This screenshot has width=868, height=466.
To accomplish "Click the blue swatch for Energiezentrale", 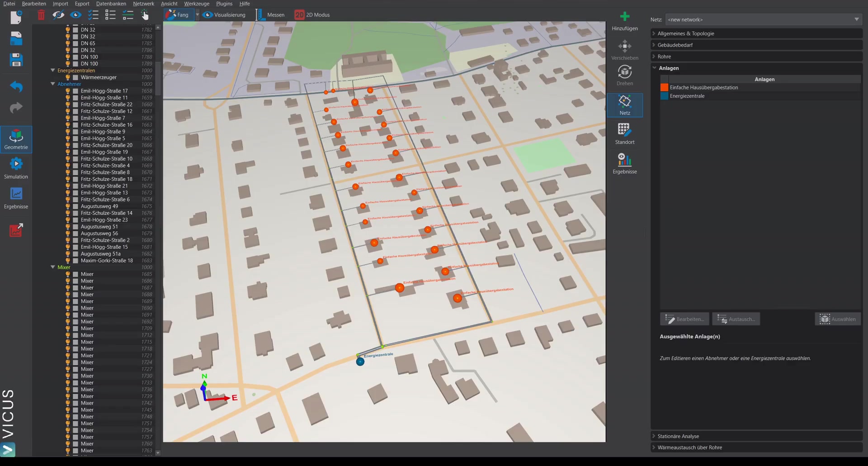I will tap(664, 96).
